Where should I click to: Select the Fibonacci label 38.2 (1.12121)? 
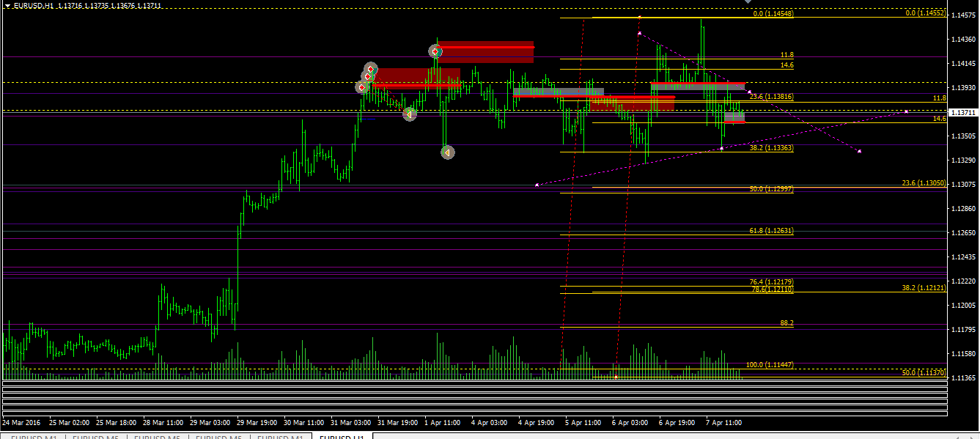pyautogui.click(x=924, y=288)
